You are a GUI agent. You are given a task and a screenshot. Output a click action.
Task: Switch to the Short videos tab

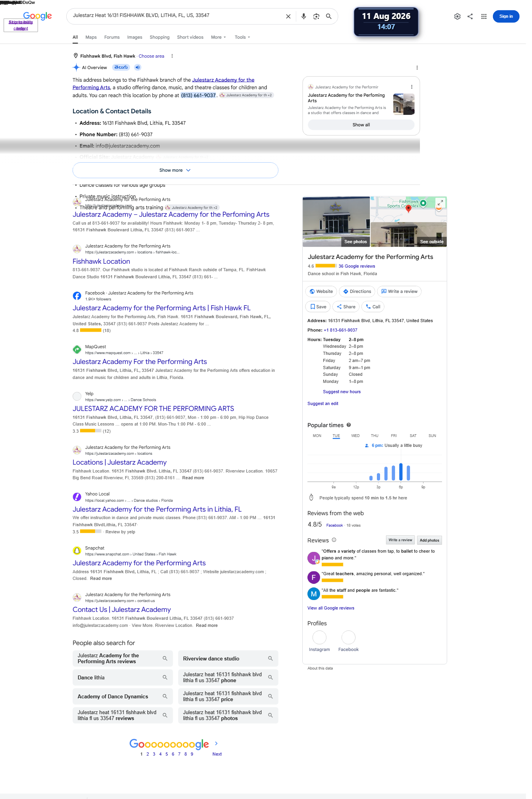(x=190, y=37)
